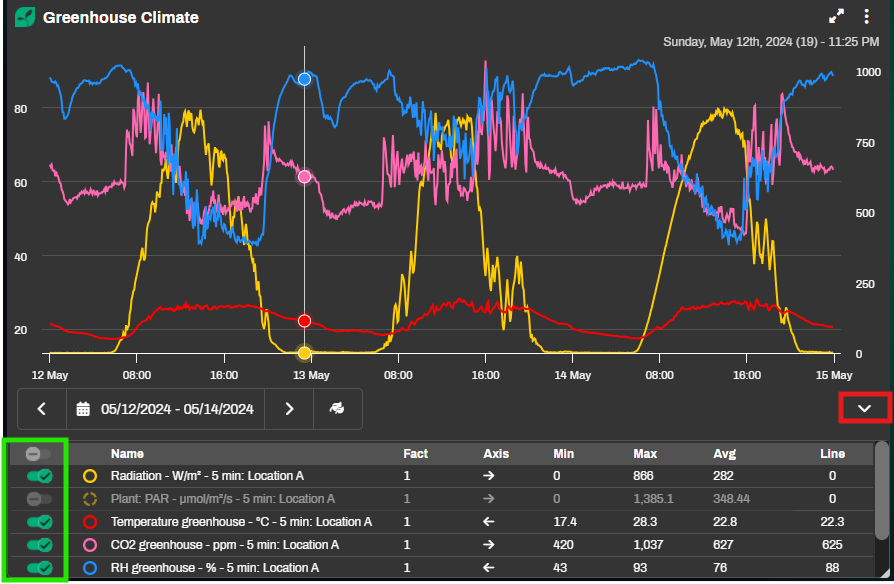Toggle all series with header switch
This screenshot has width=894, height=584.
[39, 454]
